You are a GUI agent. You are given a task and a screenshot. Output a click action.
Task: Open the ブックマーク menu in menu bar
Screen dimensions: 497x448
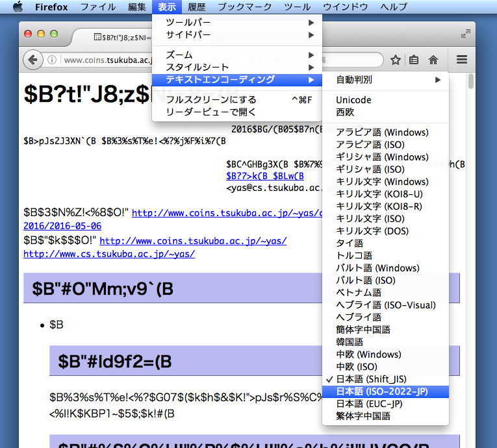pos(245,7)
